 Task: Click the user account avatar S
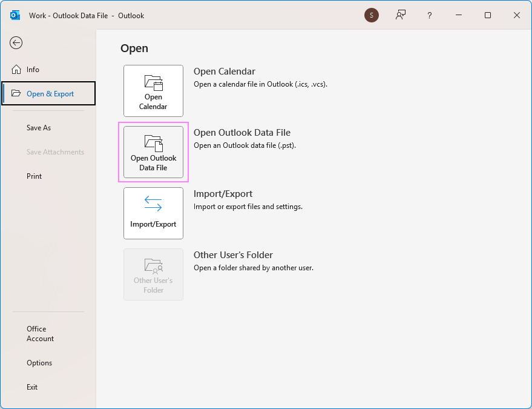(372, 15)
